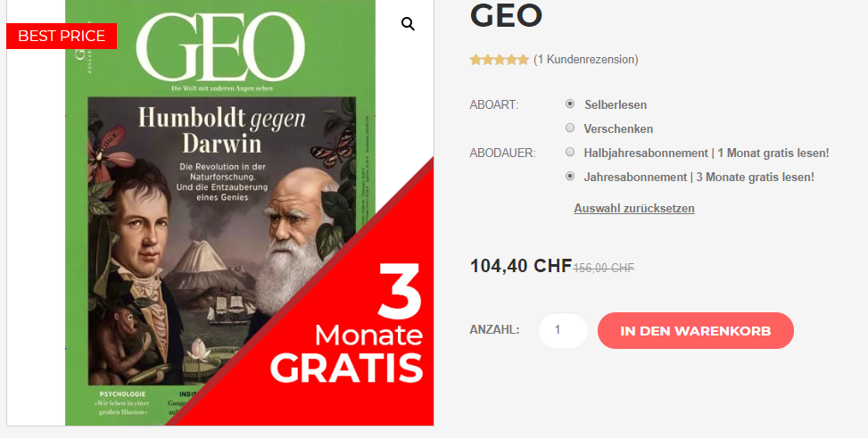Viewport: 868px width, 439px height.
Task: Click the ABODAUER label text
Action: click(x=502, y=153)
